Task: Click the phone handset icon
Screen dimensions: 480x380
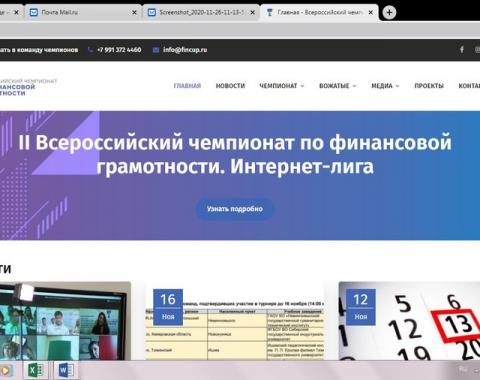Action: (x=90, y=50)
